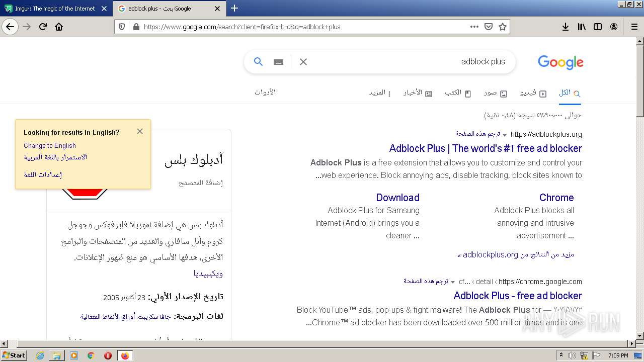Switch to the فيديو video tab
This screenshot has width=644, height=362.
click(x=533, y=93)
